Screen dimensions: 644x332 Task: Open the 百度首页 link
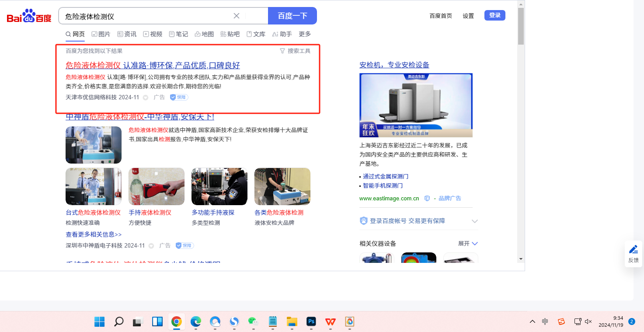click(x=441, y=16)
